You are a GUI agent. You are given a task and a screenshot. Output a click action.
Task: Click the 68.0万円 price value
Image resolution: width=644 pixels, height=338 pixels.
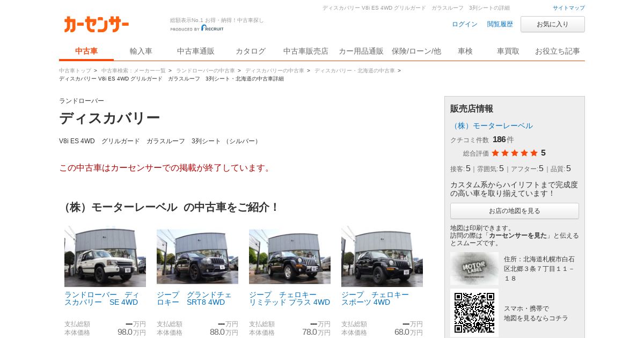408,332
